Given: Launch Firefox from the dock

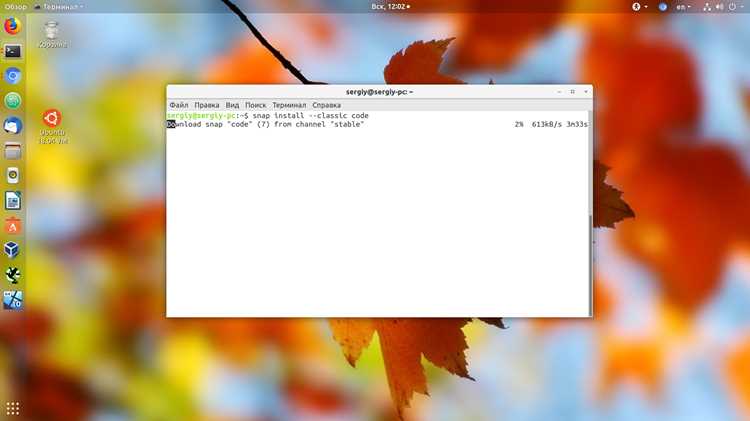Looking at the screenshot, I should pos(12,26).
